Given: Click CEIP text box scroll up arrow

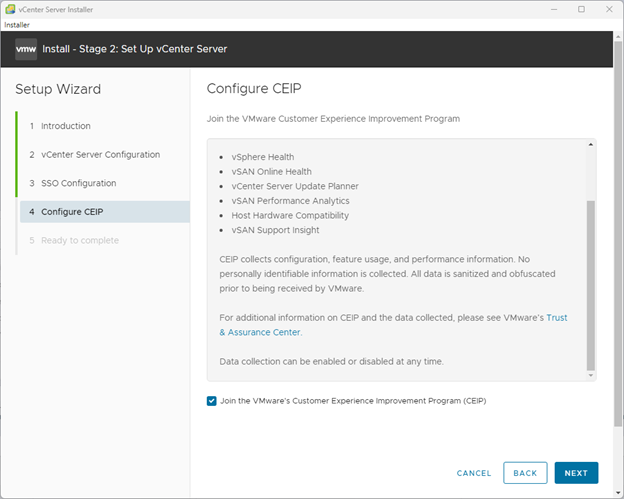Looking at the screenshot, I should [x=591, y=144].
